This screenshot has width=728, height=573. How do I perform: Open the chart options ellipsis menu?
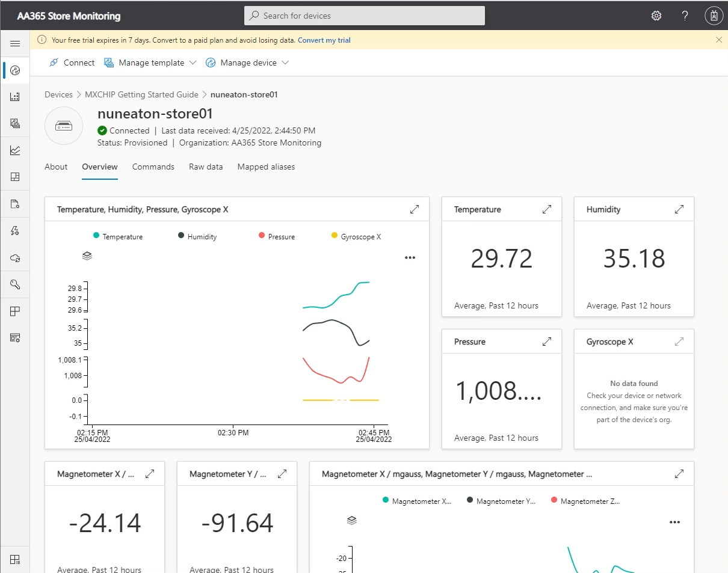(410, 257)
